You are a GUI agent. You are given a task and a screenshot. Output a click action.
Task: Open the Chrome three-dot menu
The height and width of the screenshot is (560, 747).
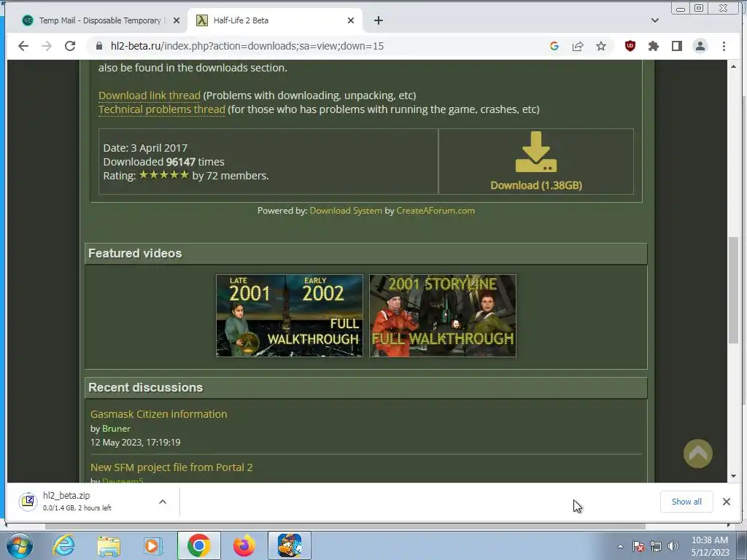coord(724,46)
